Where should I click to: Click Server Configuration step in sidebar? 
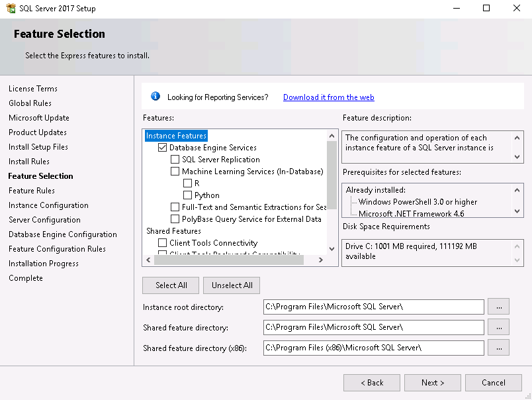[x=44, y=220]
